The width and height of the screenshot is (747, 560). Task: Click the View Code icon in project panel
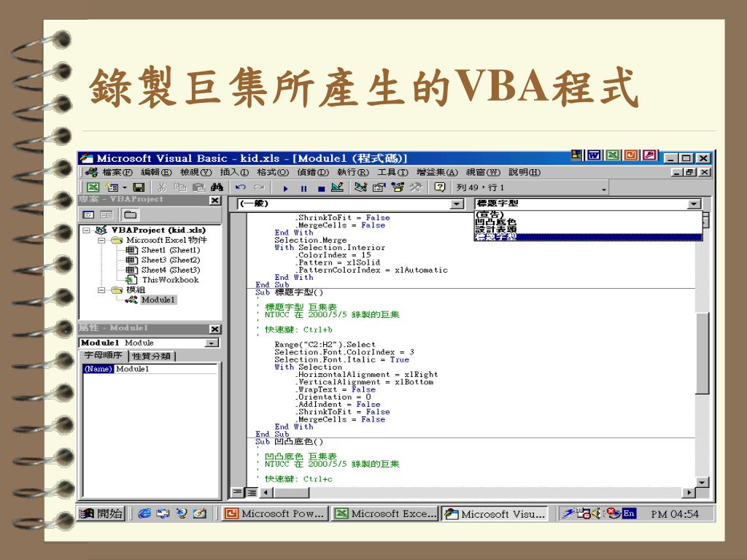(88, 215)
